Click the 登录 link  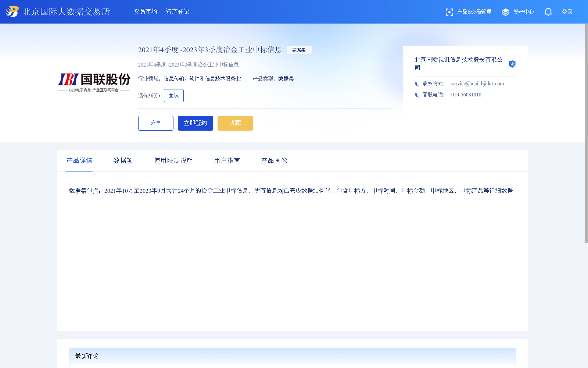coord(567,12)
